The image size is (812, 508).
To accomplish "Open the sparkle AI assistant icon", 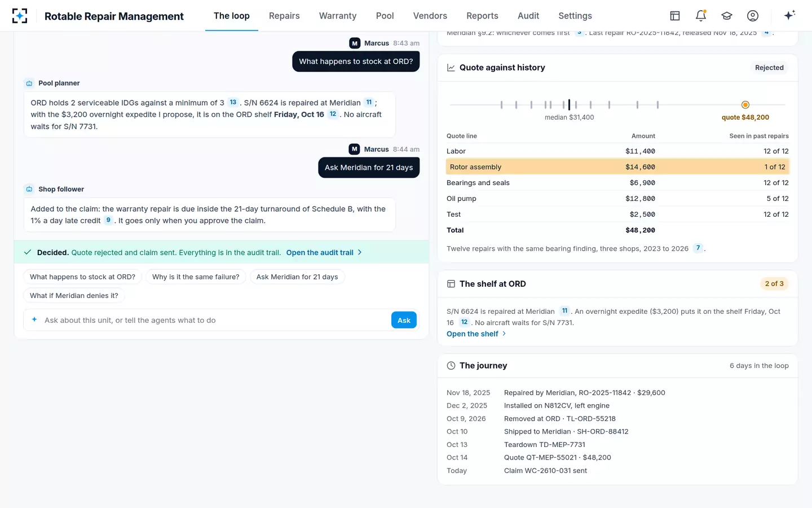I will [789, 15].
